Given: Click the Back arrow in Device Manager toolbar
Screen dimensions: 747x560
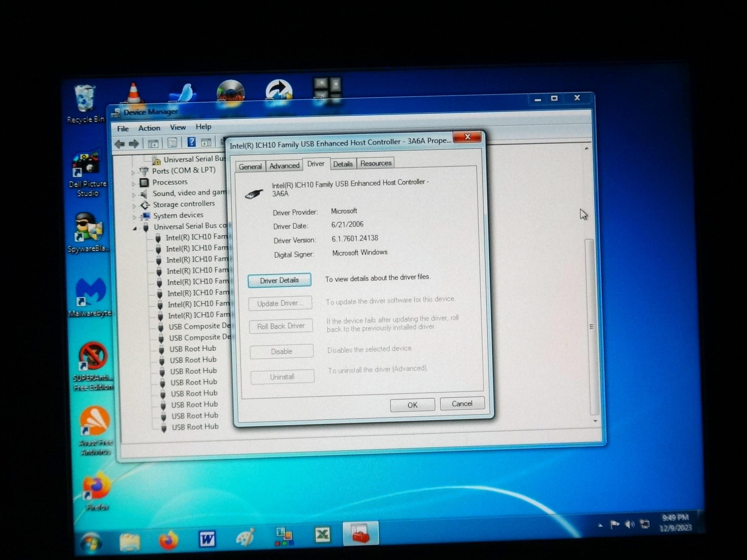Looking at the screenshot, I should (x=120, y=144).
